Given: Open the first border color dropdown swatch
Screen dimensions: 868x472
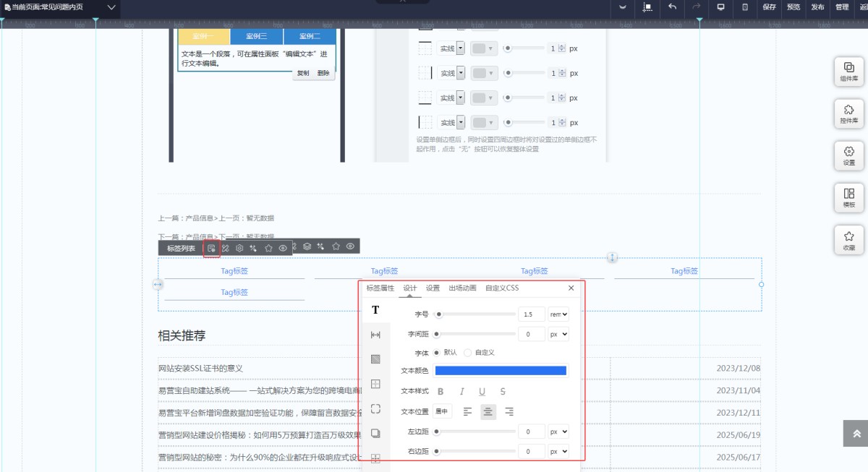Looking at the screenshot, I should [484, 48].
